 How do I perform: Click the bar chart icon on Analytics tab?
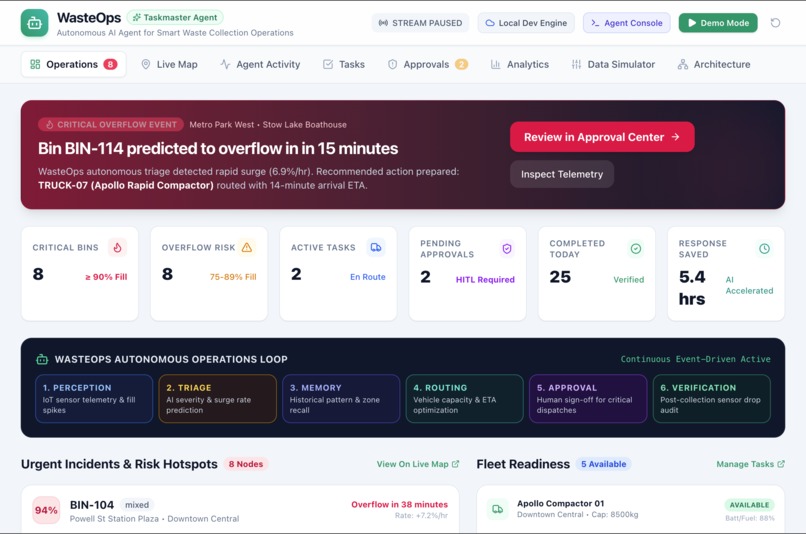496,64
